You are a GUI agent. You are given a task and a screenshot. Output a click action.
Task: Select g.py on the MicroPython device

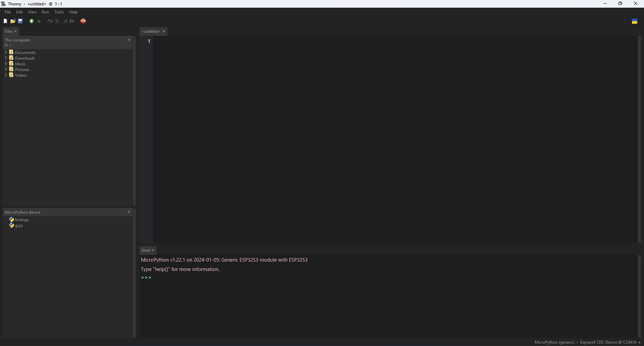tap(19, 225)
